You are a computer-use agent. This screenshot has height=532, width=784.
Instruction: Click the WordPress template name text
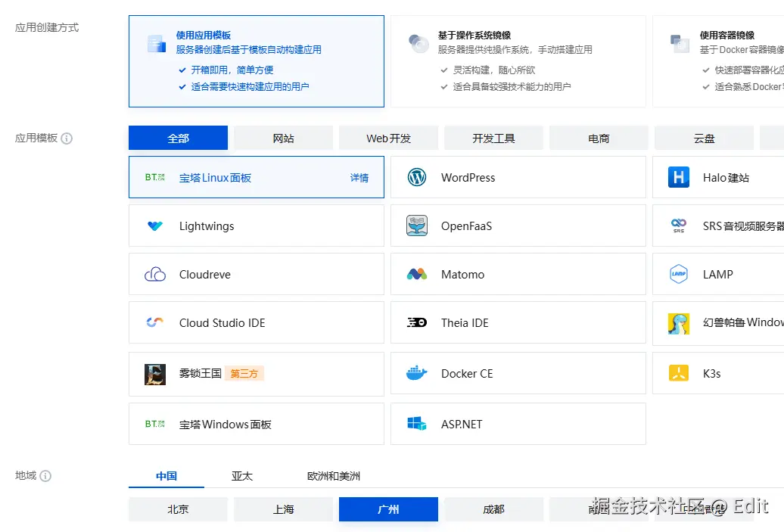pyautogui.click(x=468, y=178)
